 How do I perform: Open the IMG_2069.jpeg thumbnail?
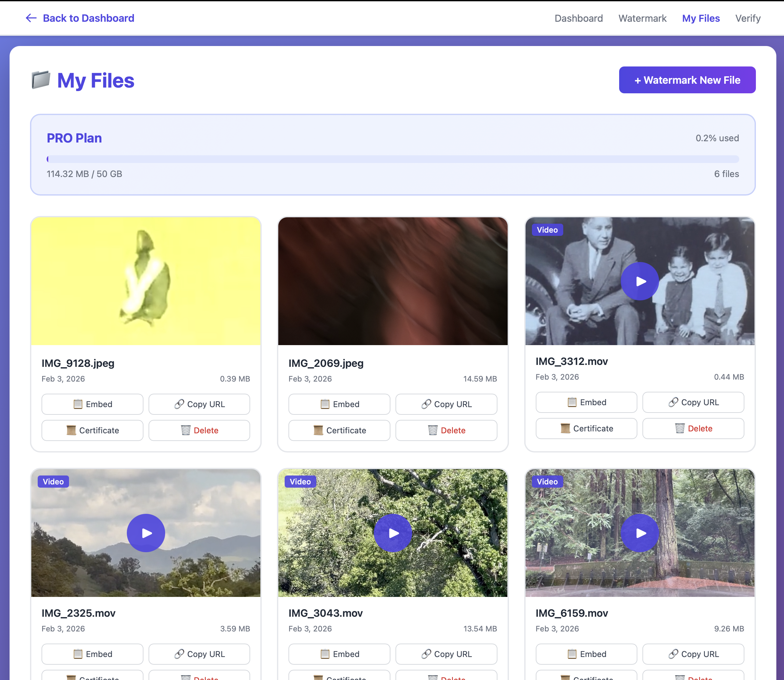coord(393,281)
